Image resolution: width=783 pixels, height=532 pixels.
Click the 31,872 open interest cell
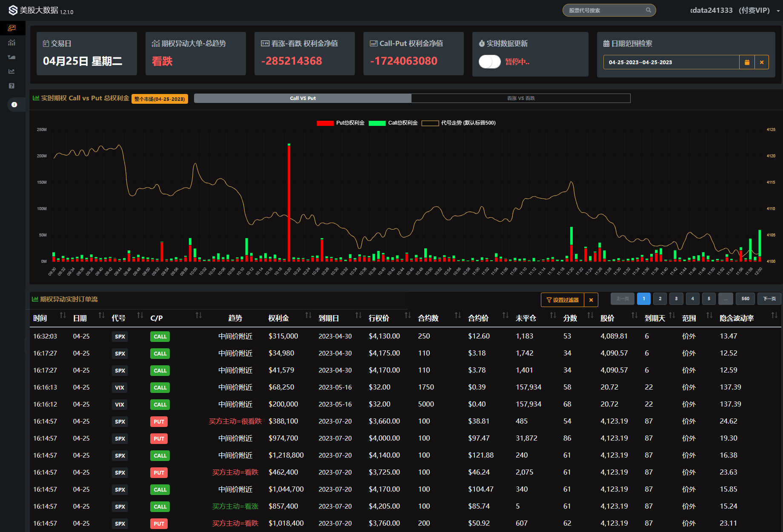[526, 438]
